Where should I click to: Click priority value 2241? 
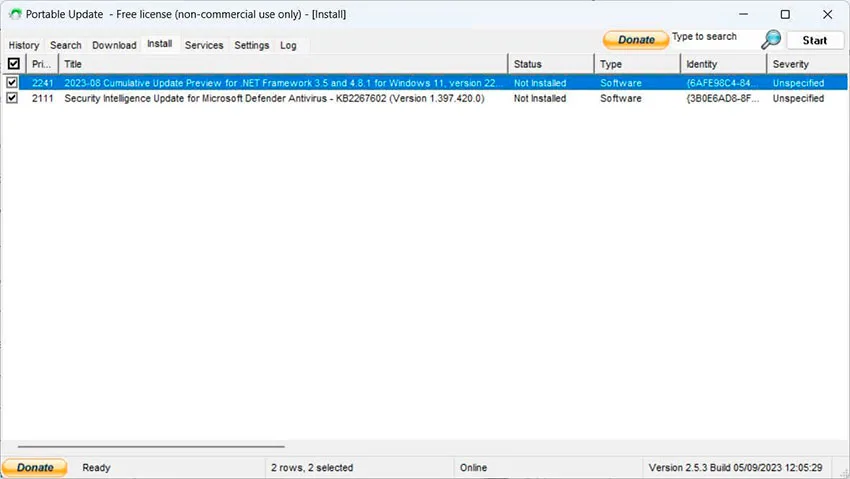42,83
